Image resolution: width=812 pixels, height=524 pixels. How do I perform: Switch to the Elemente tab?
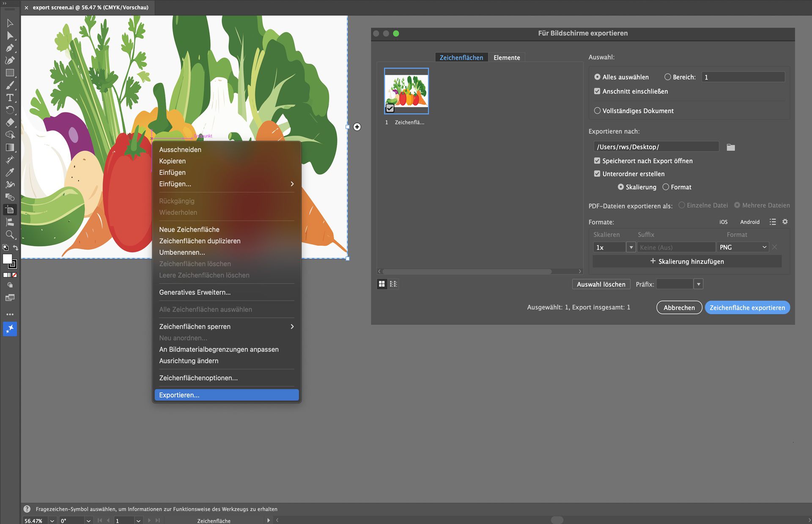pos(507,57)
